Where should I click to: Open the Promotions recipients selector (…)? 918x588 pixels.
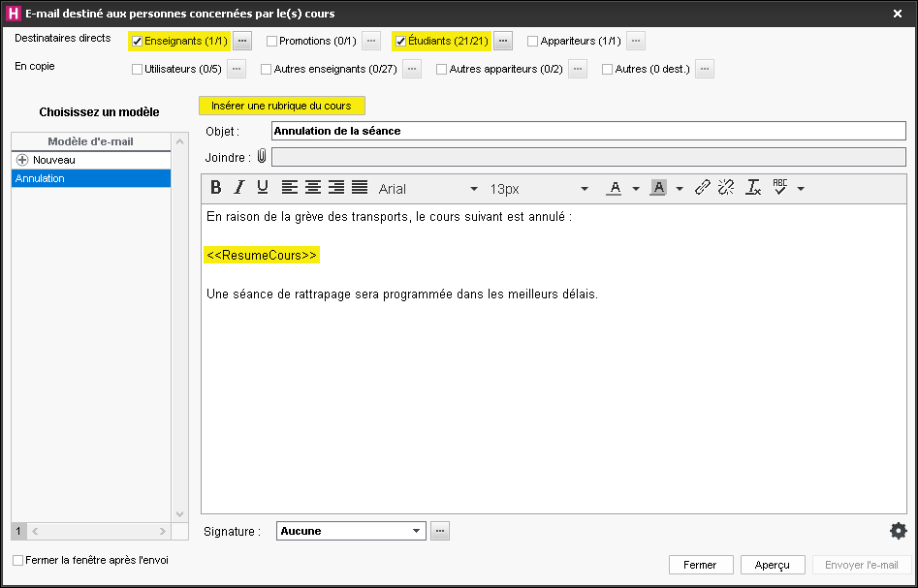[371, 41]
